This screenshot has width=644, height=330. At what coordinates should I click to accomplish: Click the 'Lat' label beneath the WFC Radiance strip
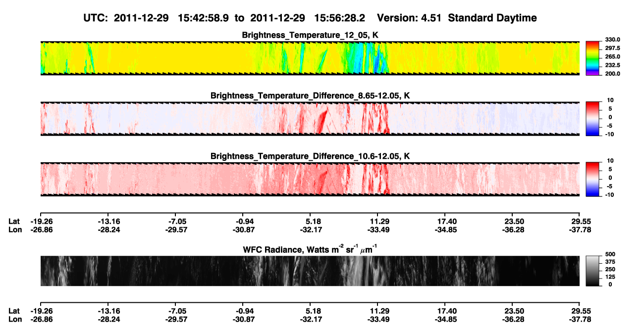click(x=14, y=311)
